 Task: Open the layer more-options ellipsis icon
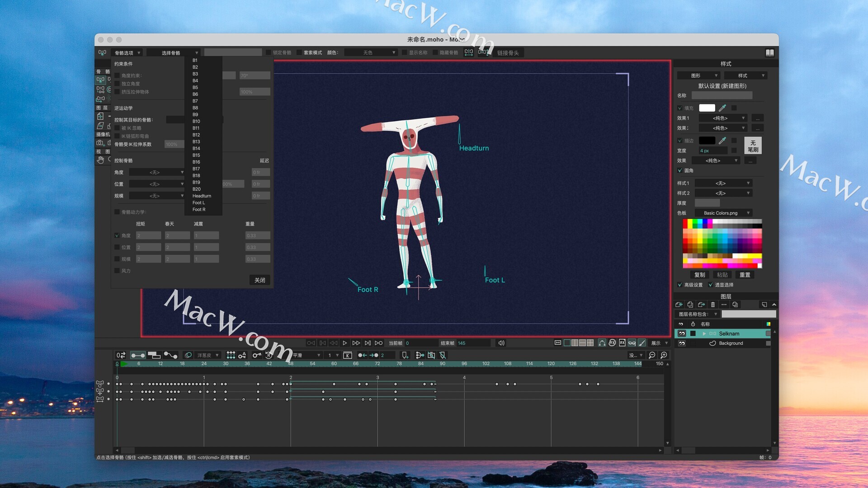point(724,305)
